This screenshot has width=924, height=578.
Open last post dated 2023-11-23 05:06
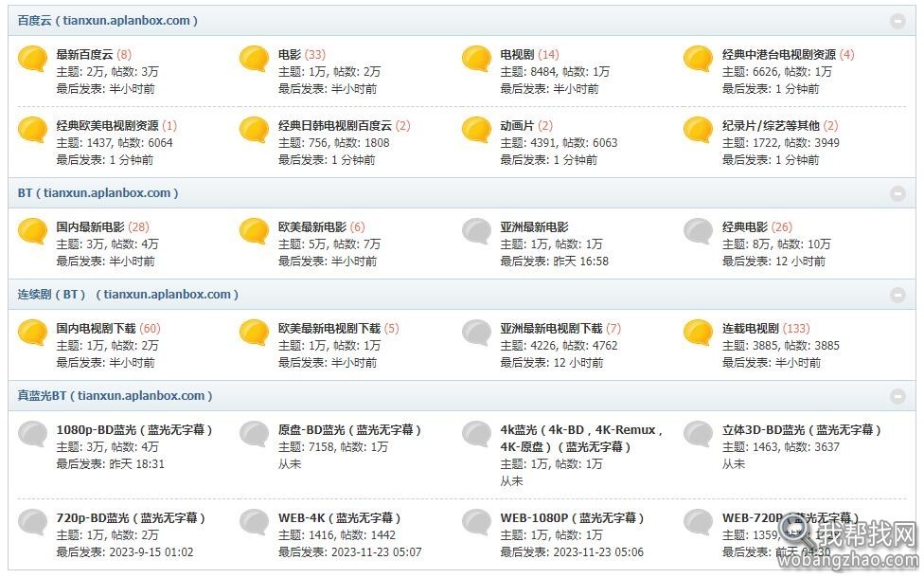pos(598,552)
